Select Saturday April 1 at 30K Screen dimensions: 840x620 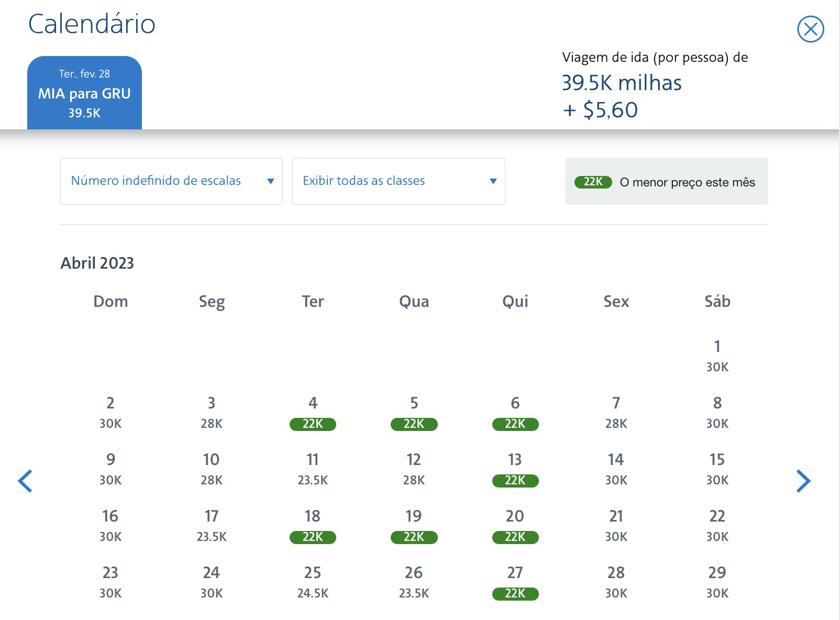tap(717, 356)
